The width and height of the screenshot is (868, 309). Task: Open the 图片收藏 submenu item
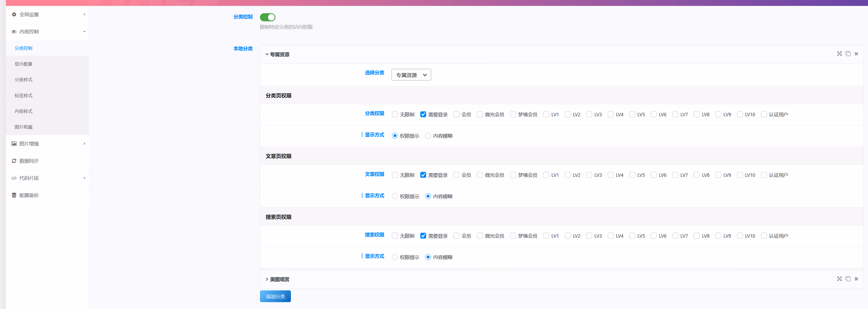click(x=47, y=127)
